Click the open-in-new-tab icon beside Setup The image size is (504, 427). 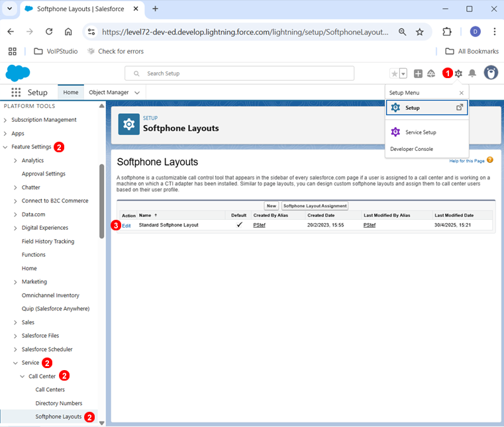tap(460, 107)
